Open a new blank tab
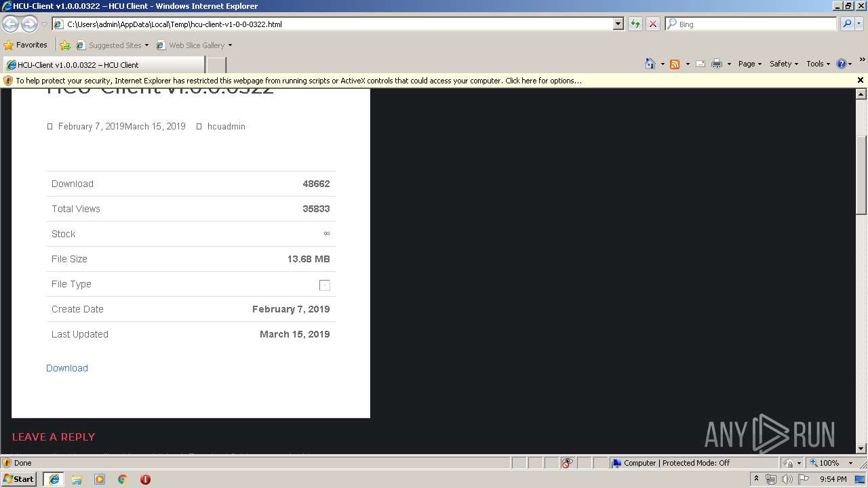 (216, 65)
